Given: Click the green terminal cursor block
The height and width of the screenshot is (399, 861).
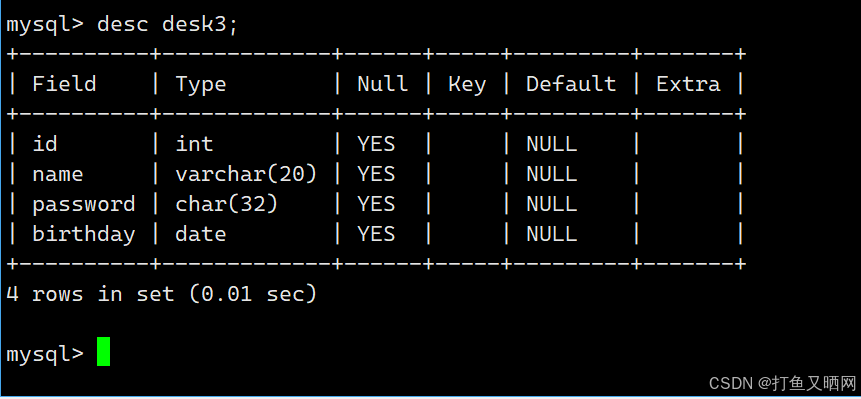Looking at the screenshot, I should tap(103, 351).
